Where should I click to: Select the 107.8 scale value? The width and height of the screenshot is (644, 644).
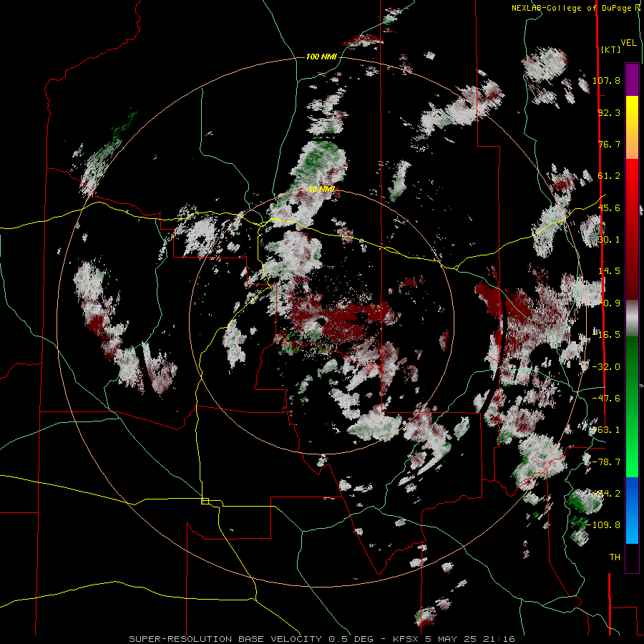(x=606, y=80)
